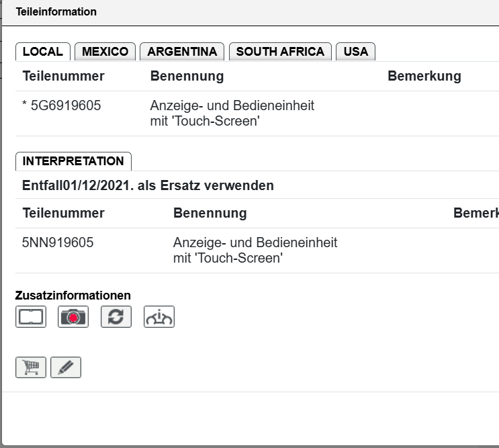Image resolution: width=499 pixels, height=448 pixels.
Task: Click replacement part number 5NN919605
Action: pos(58,242)
